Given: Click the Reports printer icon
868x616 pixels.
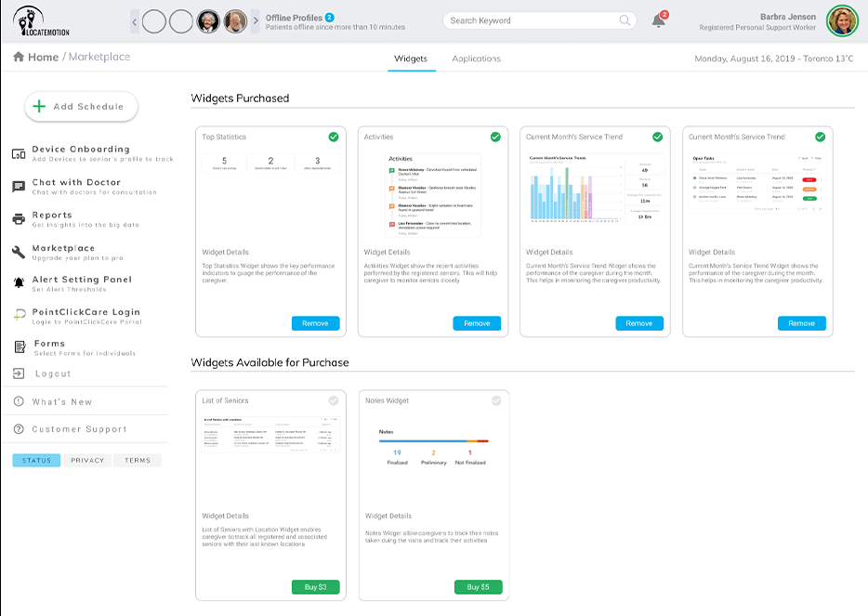Looking at the screenshot, I should [19, 219].
